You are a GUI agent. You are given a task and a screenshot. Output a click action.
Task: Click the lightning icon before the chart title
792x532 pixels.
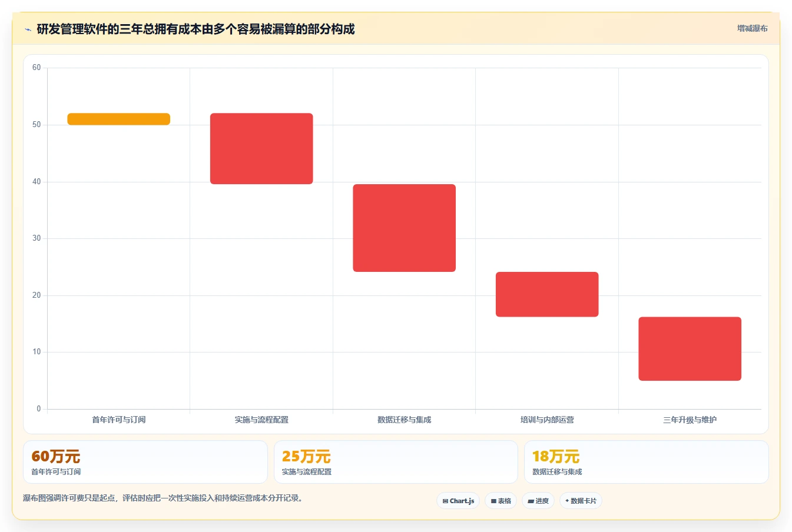(x=28, y=29)
